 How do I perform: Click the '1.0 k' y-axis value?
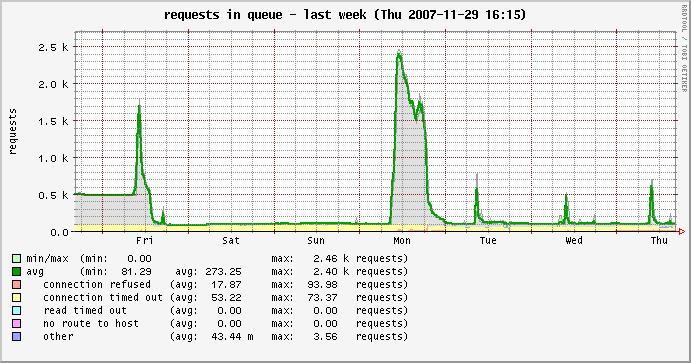click(x=53, y=158)
